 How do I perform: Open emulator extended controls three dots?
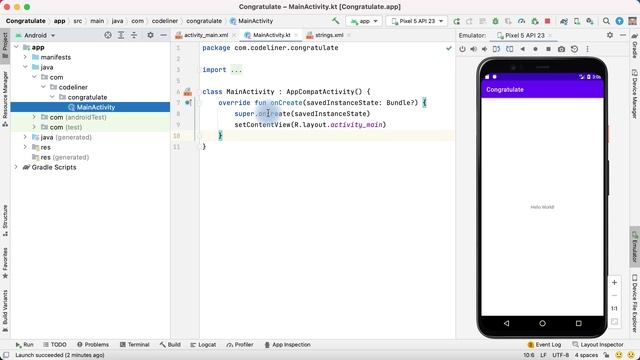tap(588, 49)
